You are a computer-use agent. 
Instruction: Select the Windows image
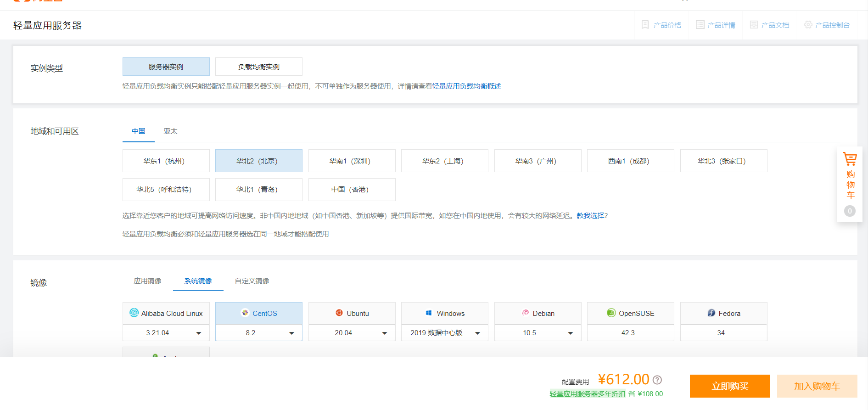[x=445, y=313]
